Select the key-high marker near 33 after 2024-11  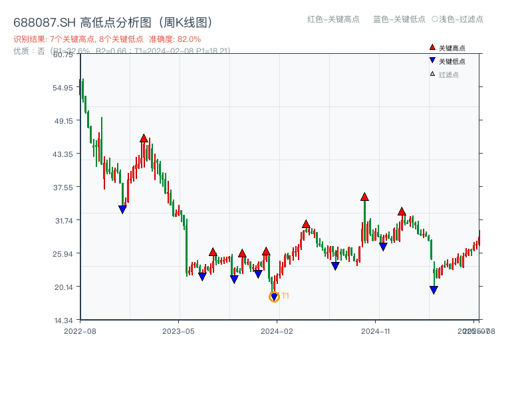pyautogui.click(x=402, y=211)
